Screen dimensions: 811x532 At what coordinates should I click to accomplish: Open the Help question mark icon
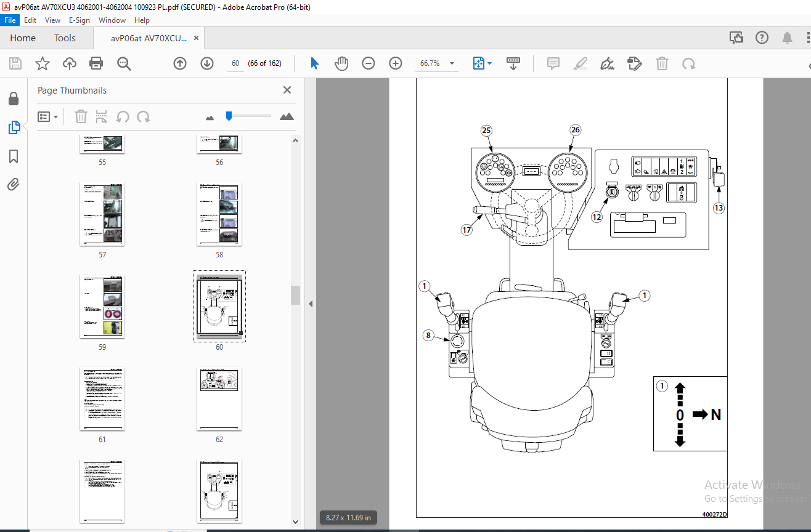762,38
